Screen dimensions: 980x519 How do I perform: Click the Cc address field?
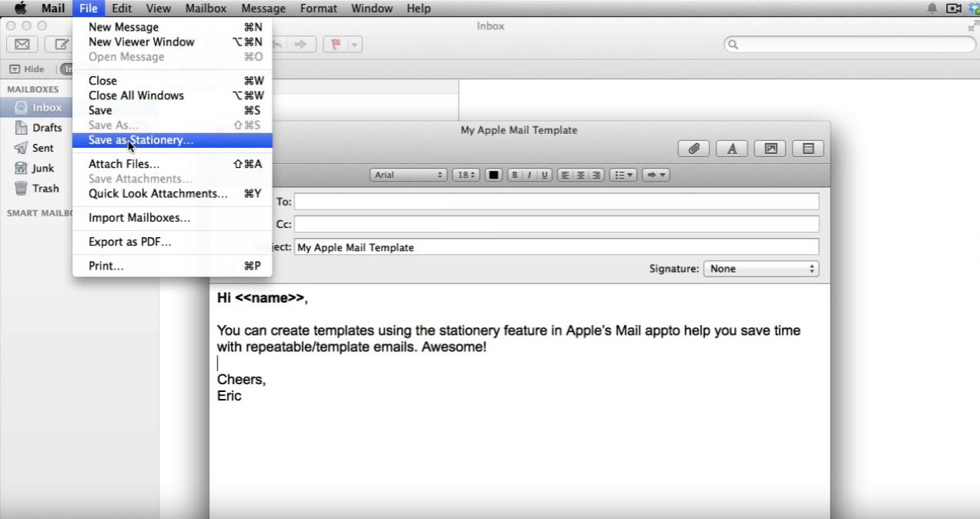coord(557,224)
